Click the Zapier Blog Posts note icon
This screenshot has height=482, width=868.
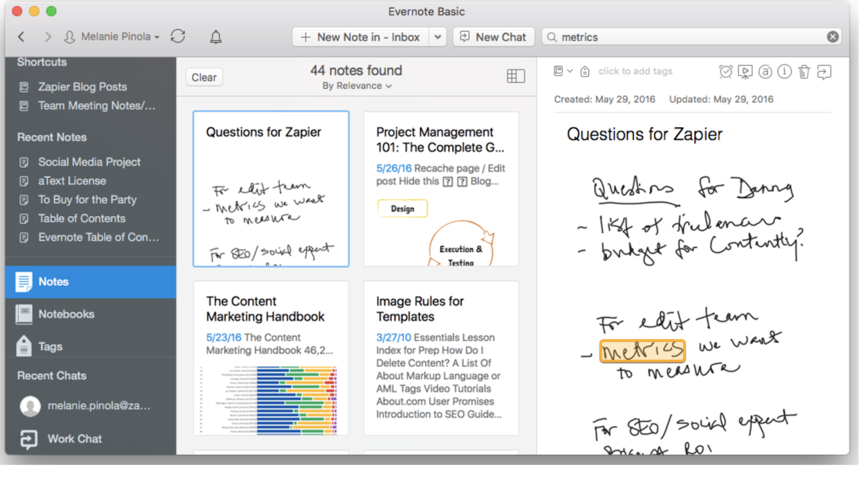point(24,87)
